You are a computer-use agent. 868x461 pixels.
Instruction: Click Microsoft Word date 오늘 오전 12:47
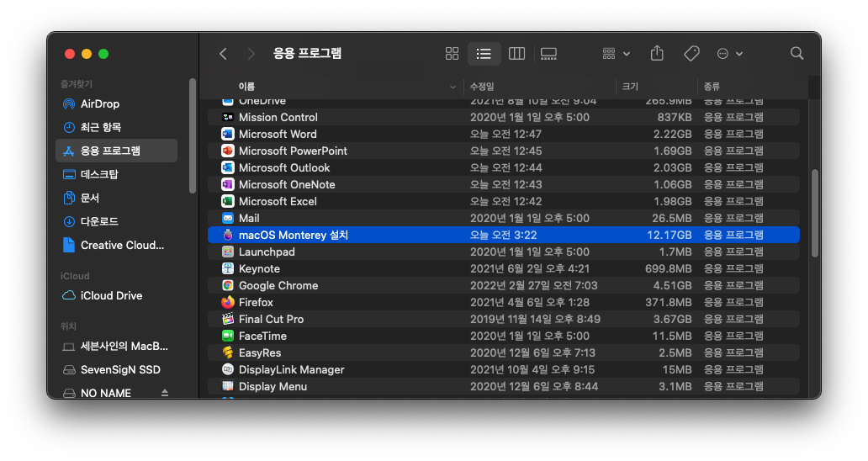point(506,135)
